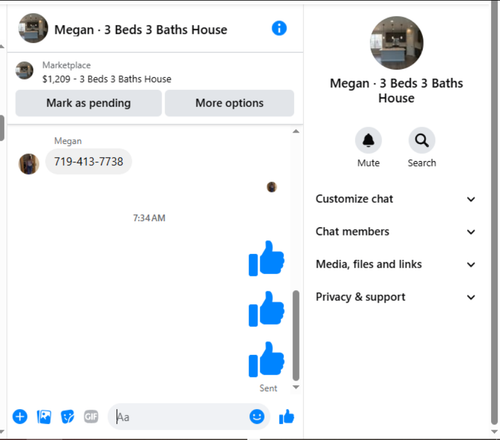Open More options for listing
Viewport: 500px width, 440px height.
[229, 103]
